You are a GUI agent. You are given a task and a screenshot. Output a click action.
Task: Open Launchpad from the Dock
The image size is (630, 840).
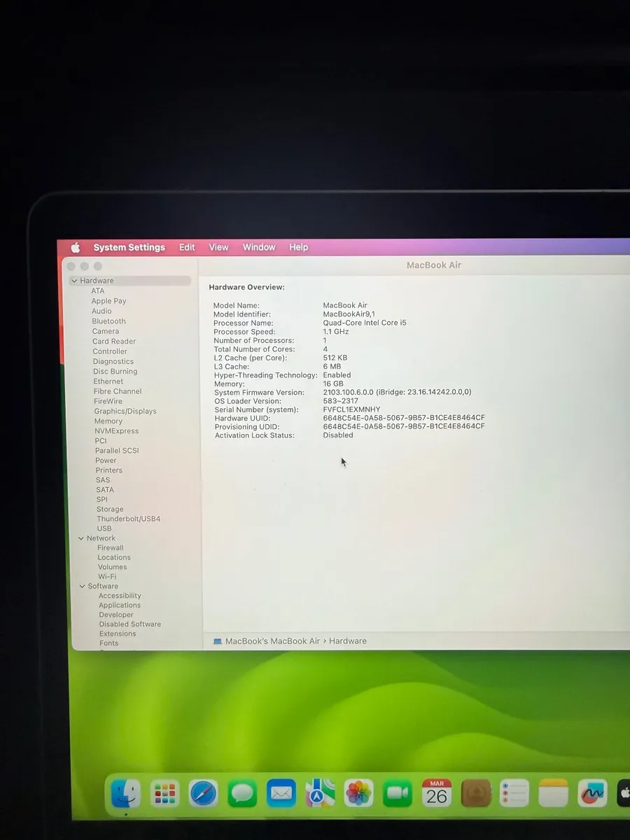coord(164,793)
